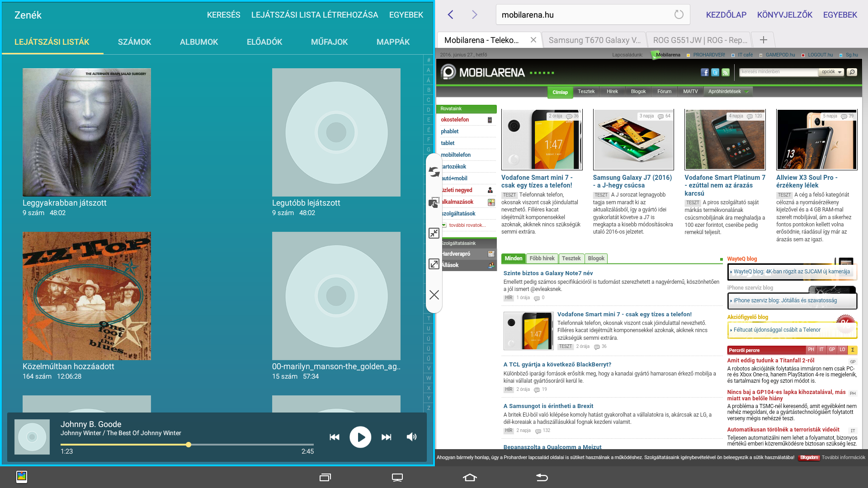Tap KERESÉS in the music app
The width and height of the screenshot is (868, 488).
click(x=224, y=15)
